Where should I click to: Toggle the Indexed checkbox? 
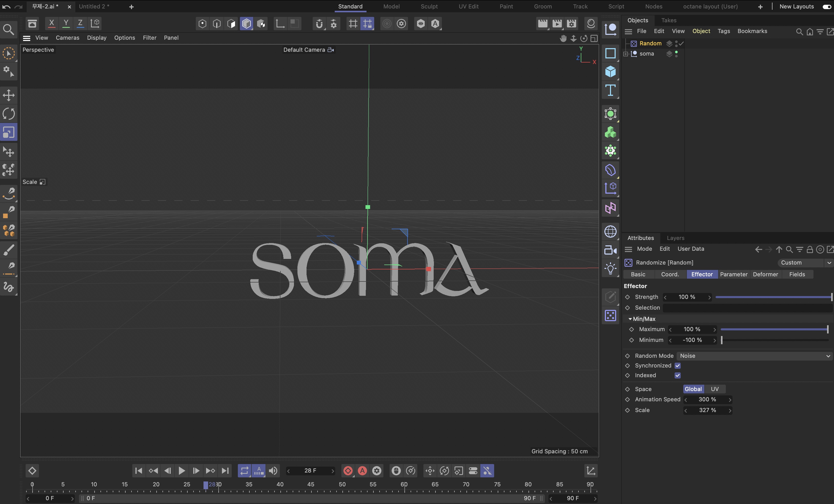[x=678, y=375]
